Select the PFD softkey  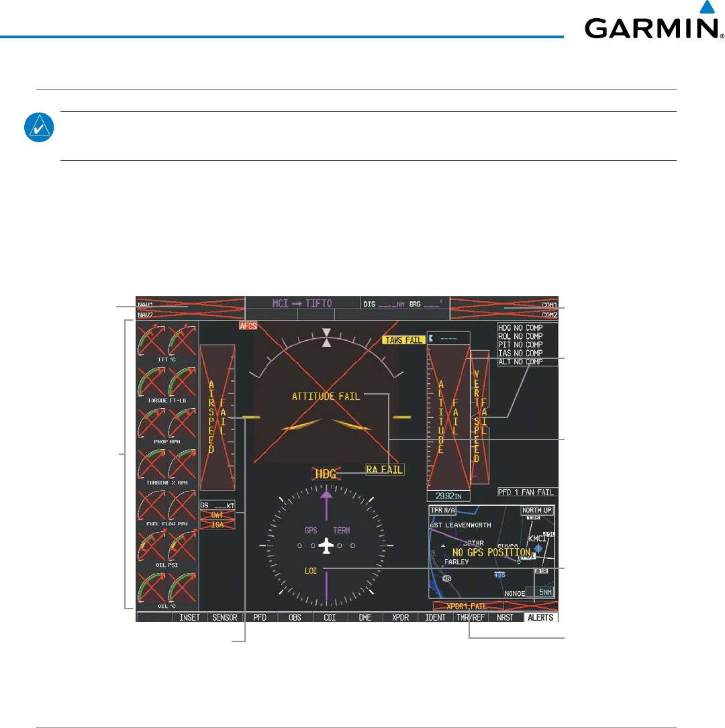click(260, 617)
